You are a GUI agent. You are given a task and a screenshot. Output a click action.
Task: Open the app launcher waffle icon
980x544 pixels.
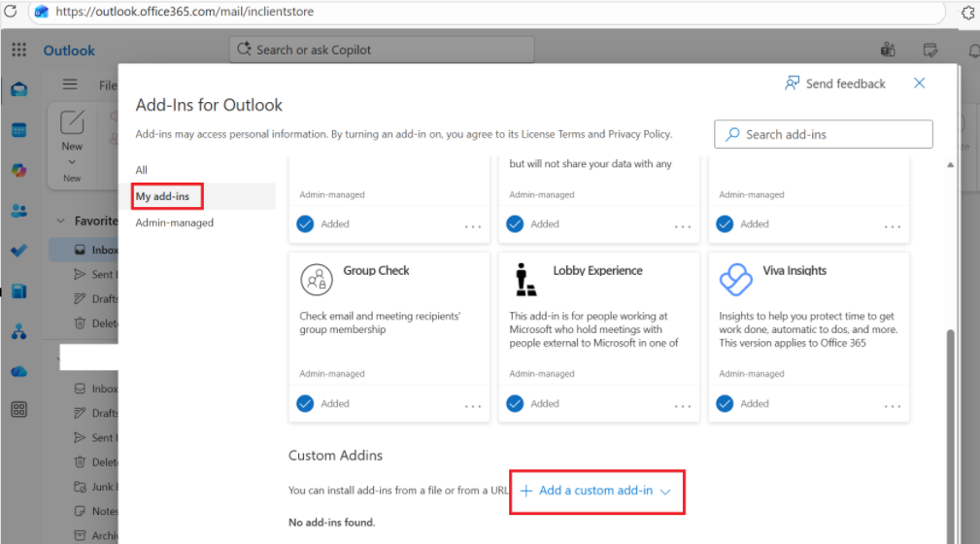[18, 50]
